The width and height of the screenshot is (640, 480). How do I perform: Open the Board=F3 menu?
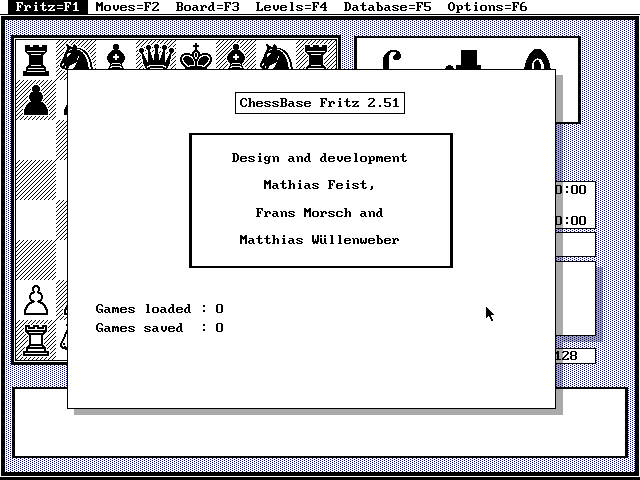(207, 7)
